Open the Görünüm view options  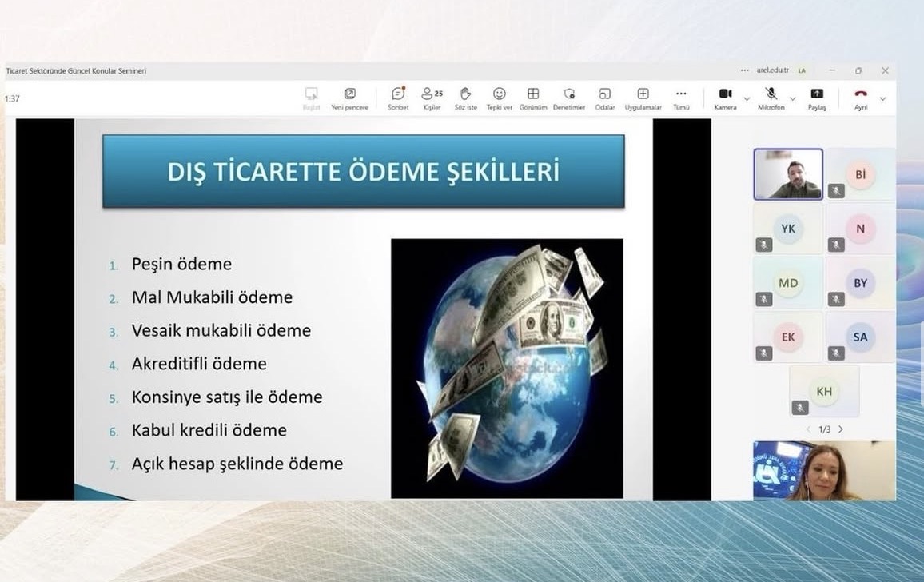point(533,98)
